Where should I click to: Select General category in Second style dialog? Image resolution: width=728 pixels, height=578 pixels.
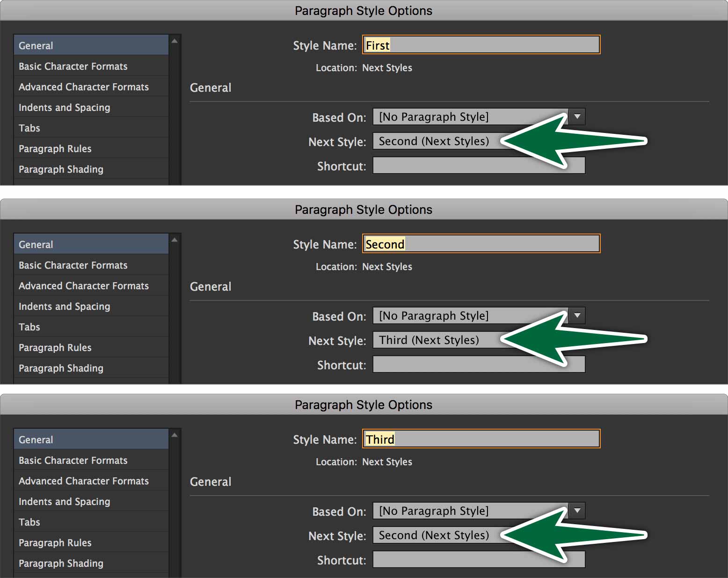pos(91,244)
